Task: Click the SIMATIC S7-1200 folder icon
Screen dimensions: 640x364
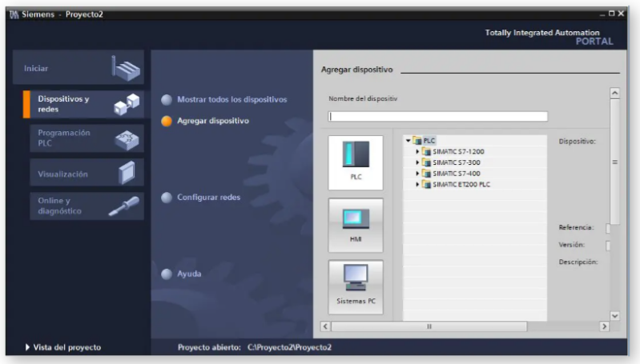Action: [426, 152]
